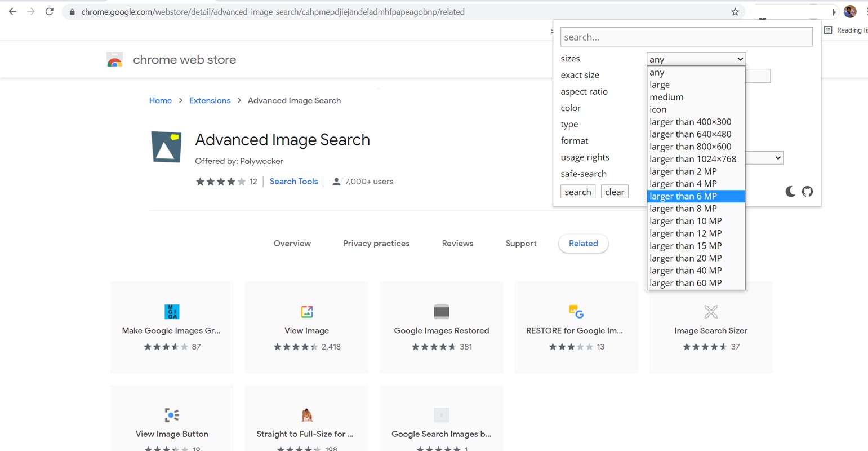Toggle dark mode with the moon icon
This screenshot has height=451, width=868.
790,192
